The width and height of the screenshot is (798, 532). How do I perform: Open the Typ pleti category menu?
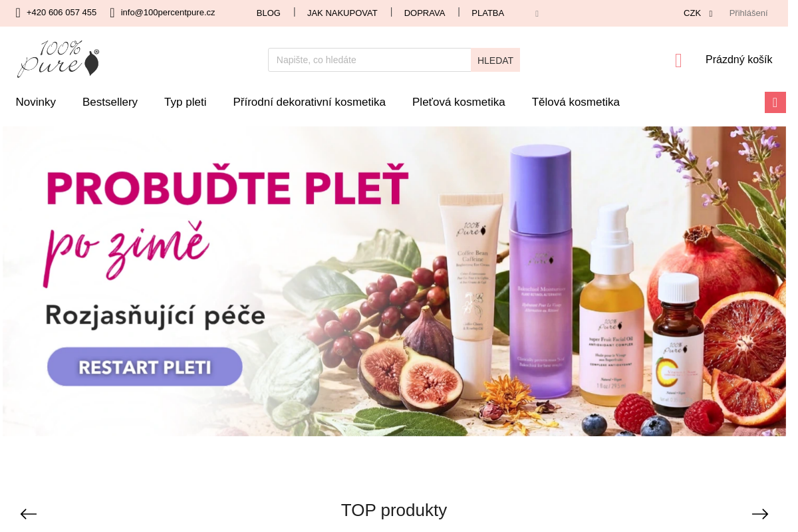click(x=186, y=102)
